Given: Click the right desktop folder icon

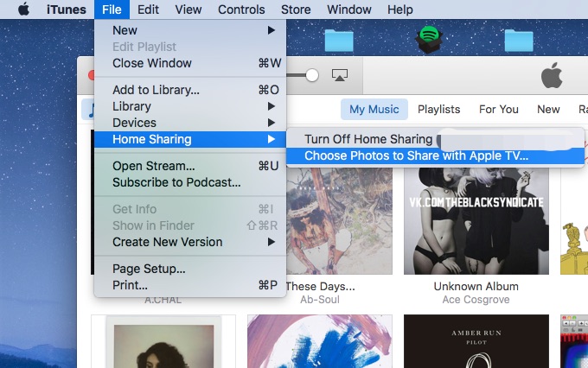Looking at the screenshot, I should coord(519,40).
